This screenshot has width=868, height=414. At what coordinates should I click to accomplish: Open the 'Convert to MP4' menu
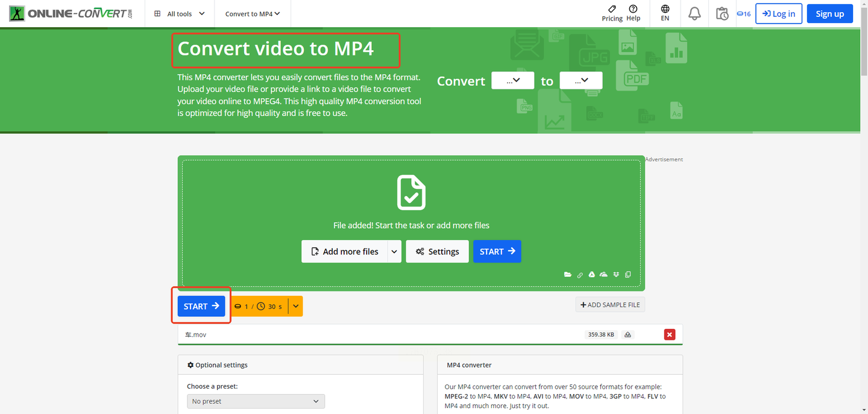click(x=253, y=13)
